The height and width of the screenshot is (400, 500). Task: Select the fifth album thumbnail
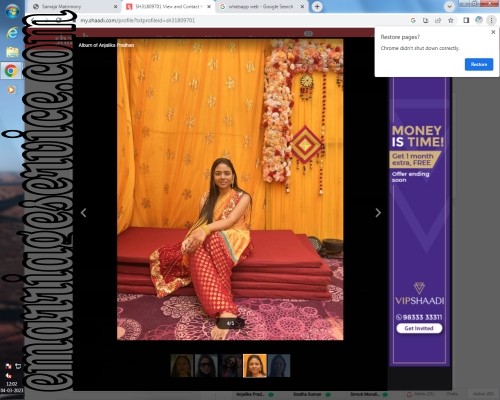(x=279, y=366)
